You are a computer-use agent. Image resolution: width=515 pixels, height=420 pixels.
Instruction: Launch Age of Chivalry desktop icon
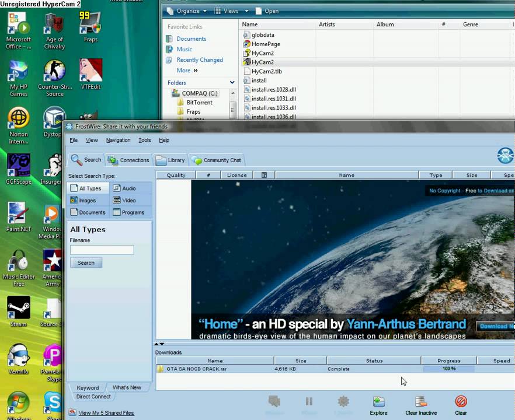coord(54,30)
